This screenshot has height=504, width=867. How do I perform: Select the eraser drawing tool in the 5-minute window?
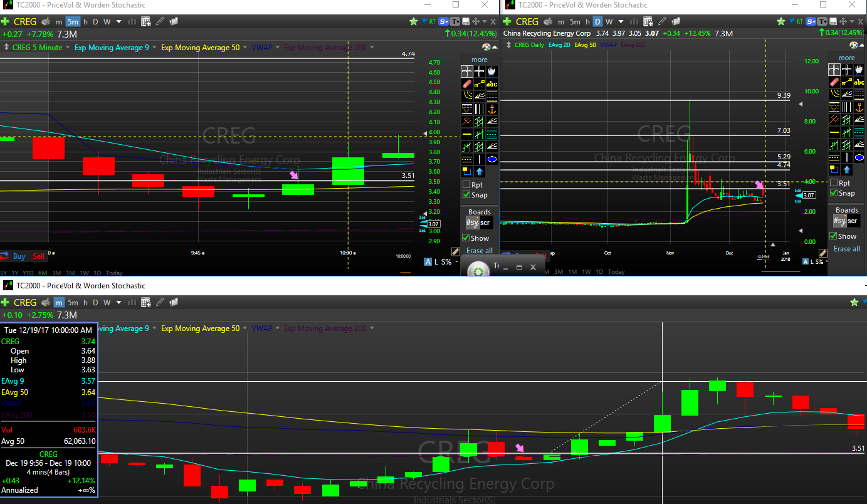tap(466, 83)
